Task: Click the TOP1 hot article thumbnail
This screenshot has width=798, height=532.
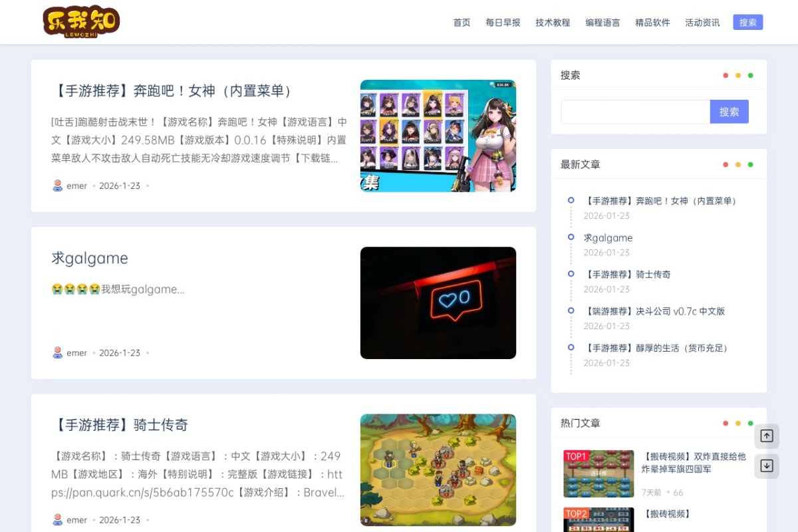Action: click(x=599, y=473)
